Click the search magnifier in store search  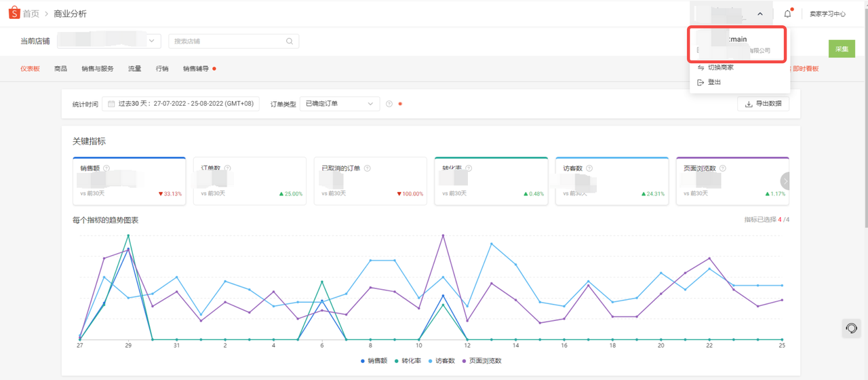coord(290,41)
